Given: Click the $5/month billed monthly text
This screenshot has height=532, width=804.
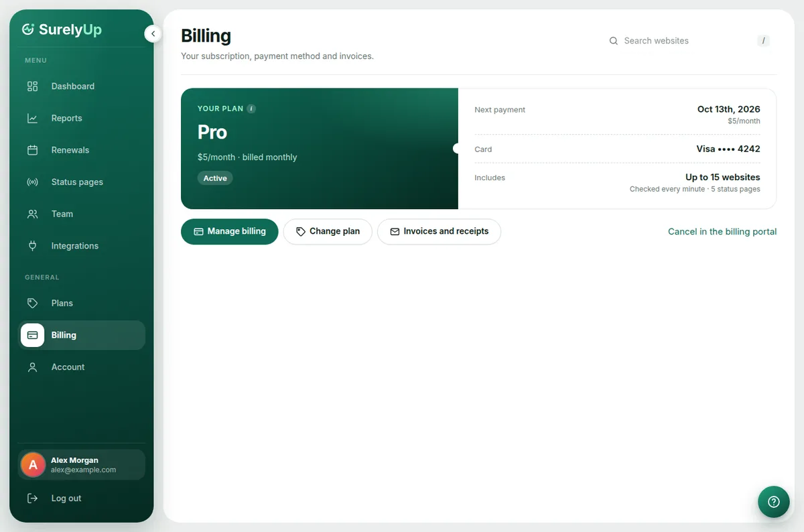Looking at the screenshot, I should [247, 157].
